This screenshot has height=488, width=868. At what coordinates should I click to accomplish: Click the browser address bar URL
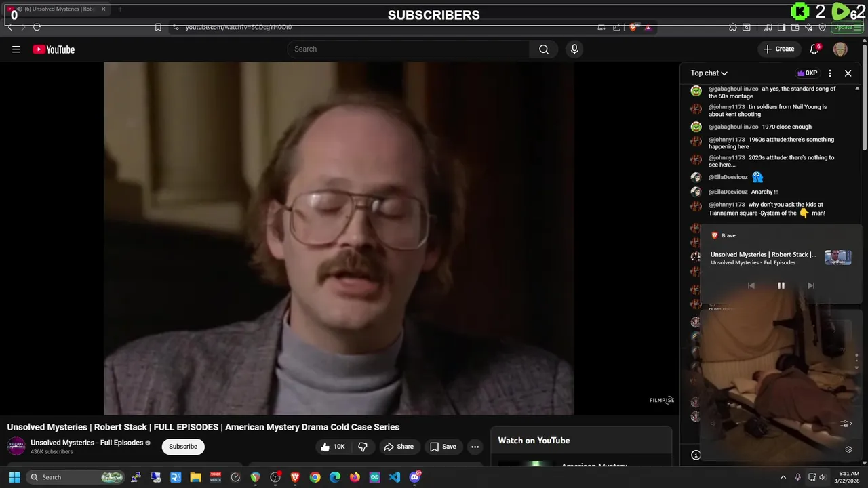239,27
